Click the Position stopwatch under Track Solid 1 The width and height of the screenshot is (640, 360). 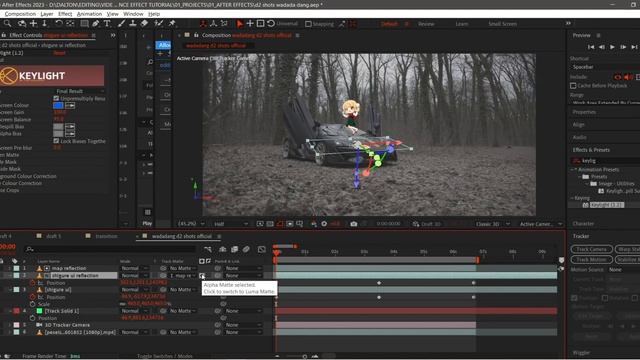coord(33,318)
